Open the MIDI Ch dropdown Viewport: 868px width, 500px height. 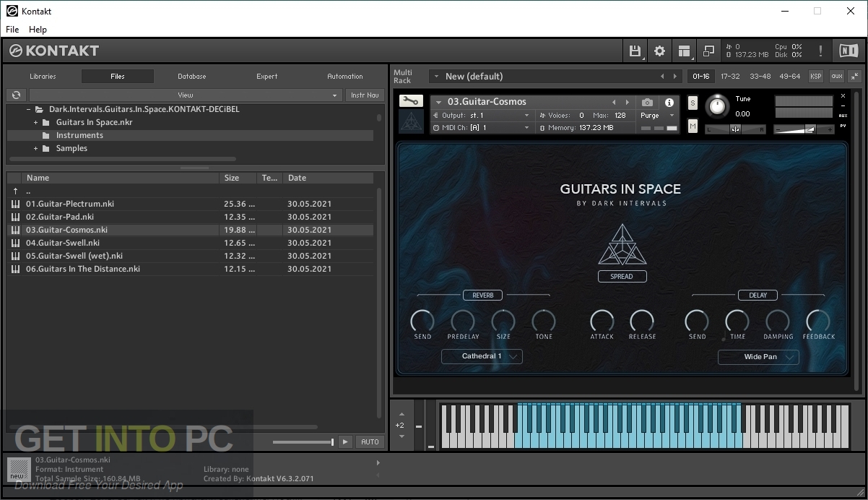click(482, 128)
